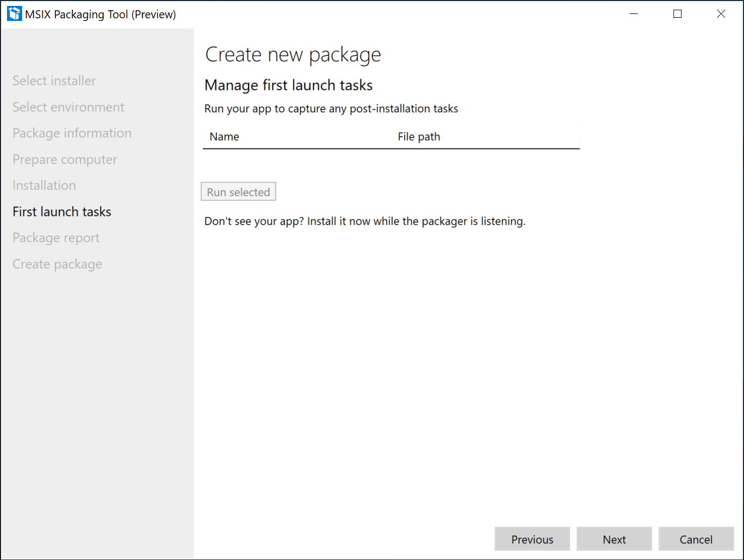Open the Select installer step
The width and height of the screenshot is (744, 560).
click(54, 81)
